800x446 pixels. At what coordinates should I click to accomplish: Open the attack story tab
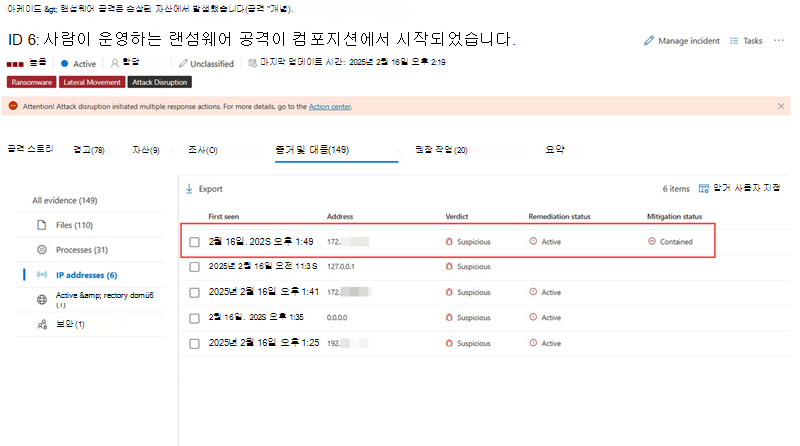[30, 149]
